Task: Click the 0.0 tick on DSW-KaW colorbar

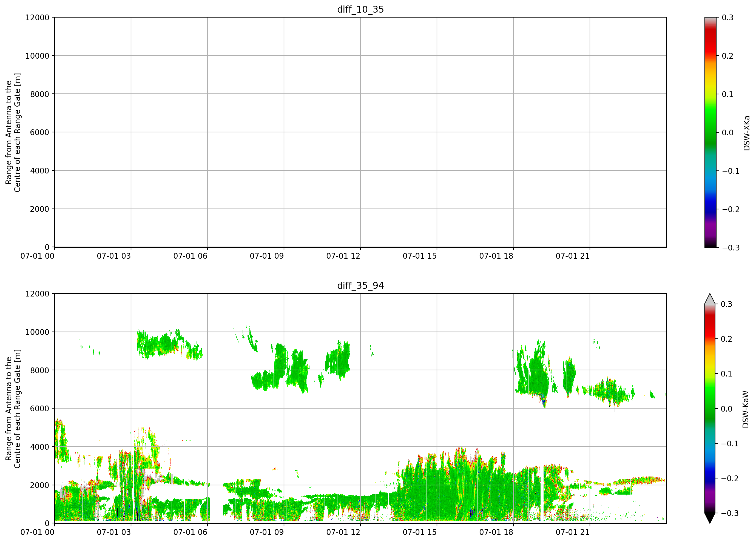Action: pos(726,409)
